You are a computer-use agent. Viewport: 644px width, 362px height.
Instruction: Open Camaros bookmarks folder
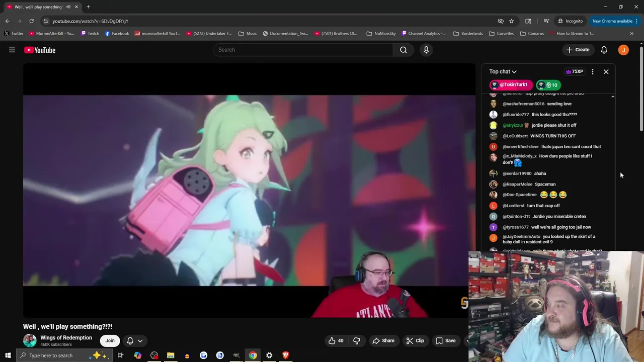click(x=532, y=34)
